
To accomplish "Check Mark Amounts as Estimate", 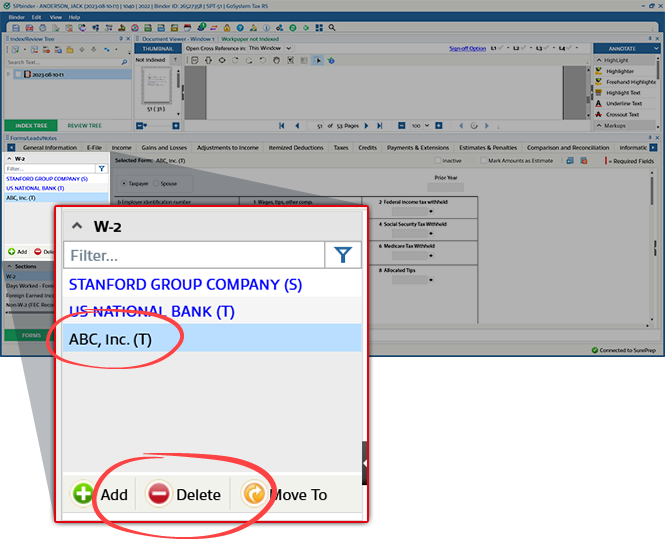I will coord(483,161).
